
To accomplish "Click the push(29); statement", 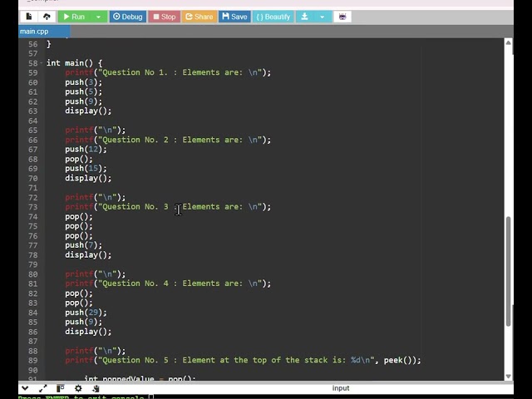I will tap(86, 313).
